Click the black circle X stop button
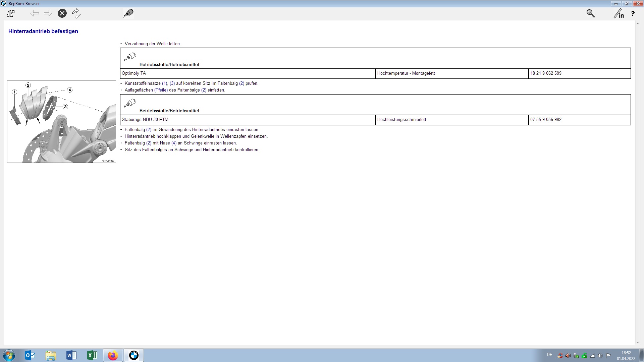Screen dimensions: 644x362 [x=62, y=13]
